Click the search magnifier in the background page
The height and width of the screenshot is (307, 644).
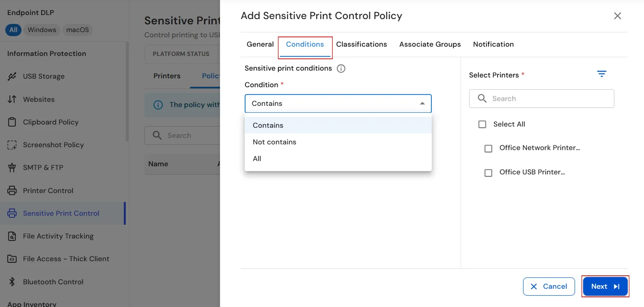(x=157, y=135)
